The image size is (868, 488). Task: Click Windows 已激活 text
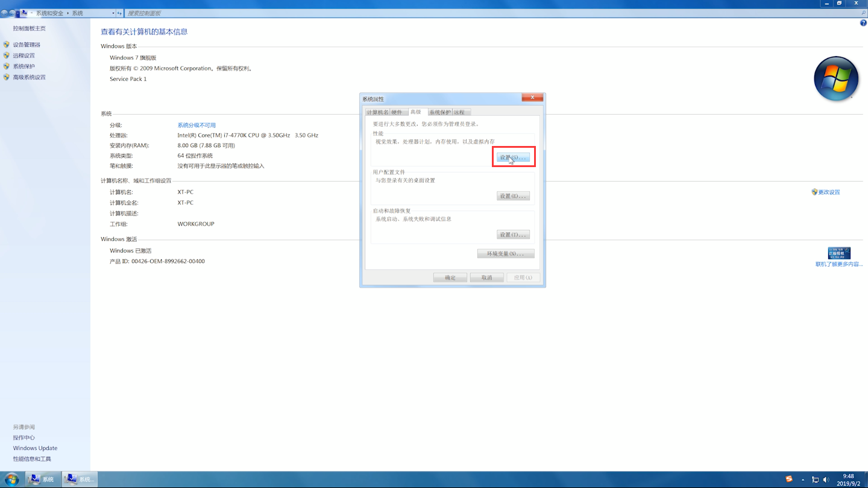point(130,250)
